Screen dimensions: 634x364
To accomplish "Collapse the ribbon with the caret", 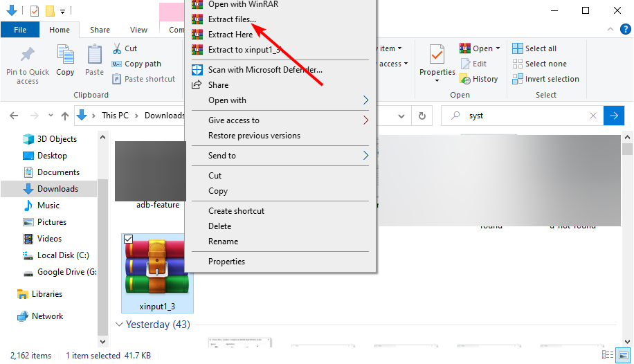I will click(x=610, y=29).
